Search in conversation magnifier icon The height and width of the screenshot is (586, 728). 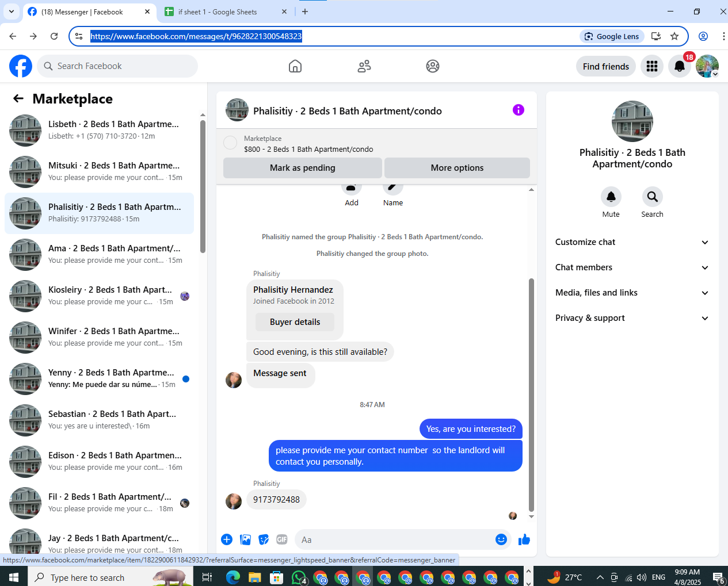click(653, 197)
